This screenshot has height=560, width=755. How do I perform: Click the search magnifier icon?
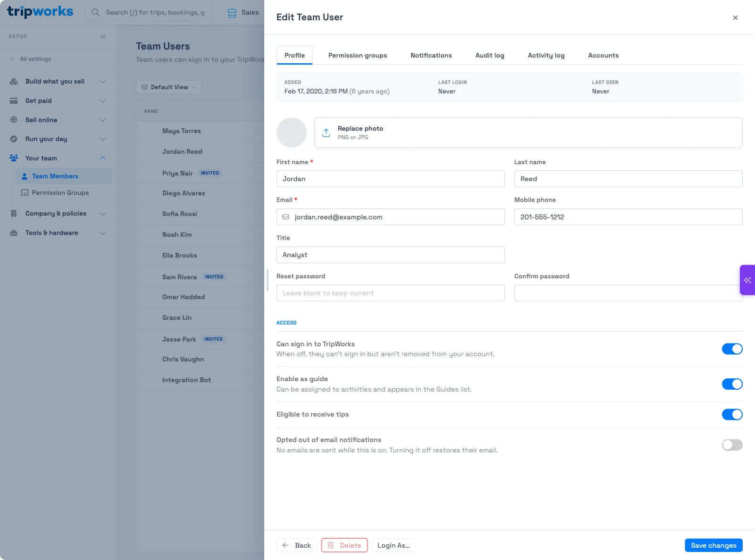(96, 12)
